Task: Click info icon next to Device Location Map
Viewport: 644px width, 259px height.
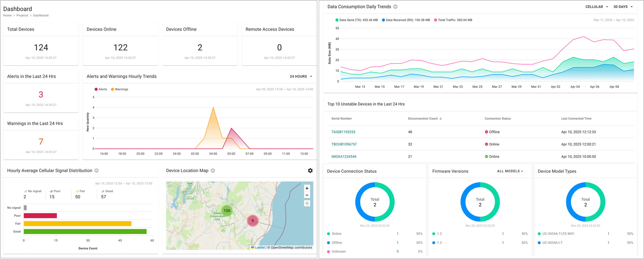Action: point(213,171)
